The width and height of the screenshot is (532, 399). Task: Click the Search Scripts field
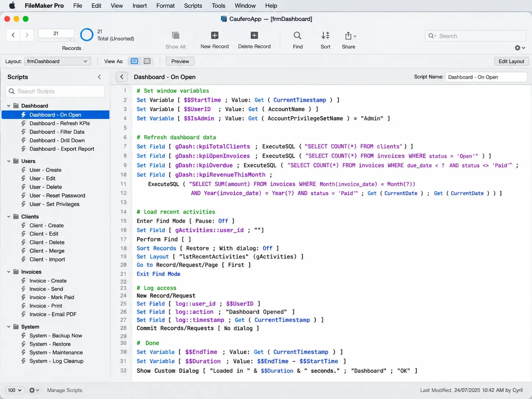(55, 91)
